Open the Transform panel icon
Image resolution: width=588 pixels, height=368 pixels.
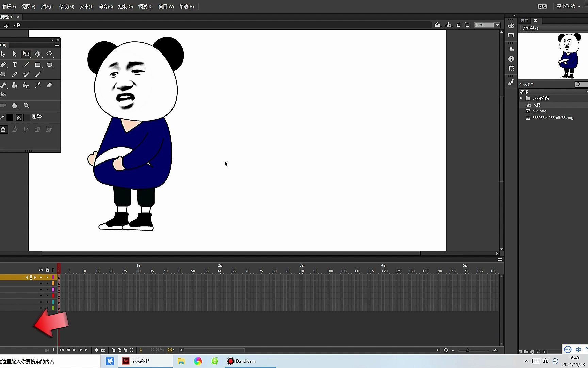tap(511, 68)
